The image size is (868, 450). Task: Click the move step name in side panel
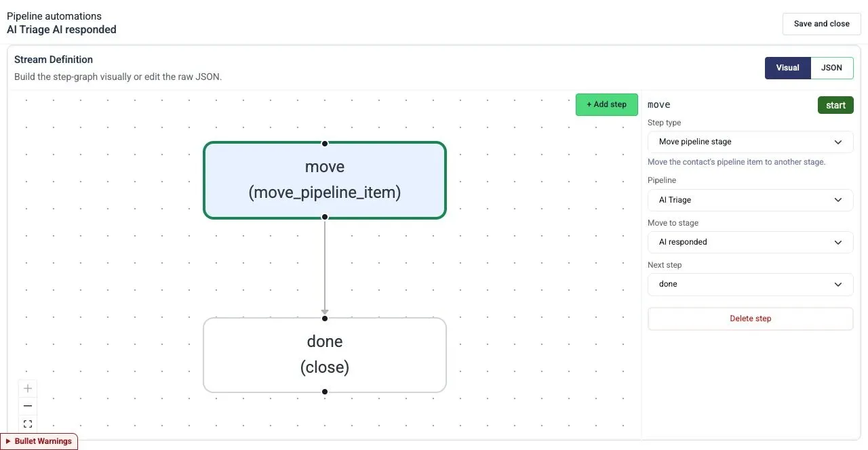659,104
